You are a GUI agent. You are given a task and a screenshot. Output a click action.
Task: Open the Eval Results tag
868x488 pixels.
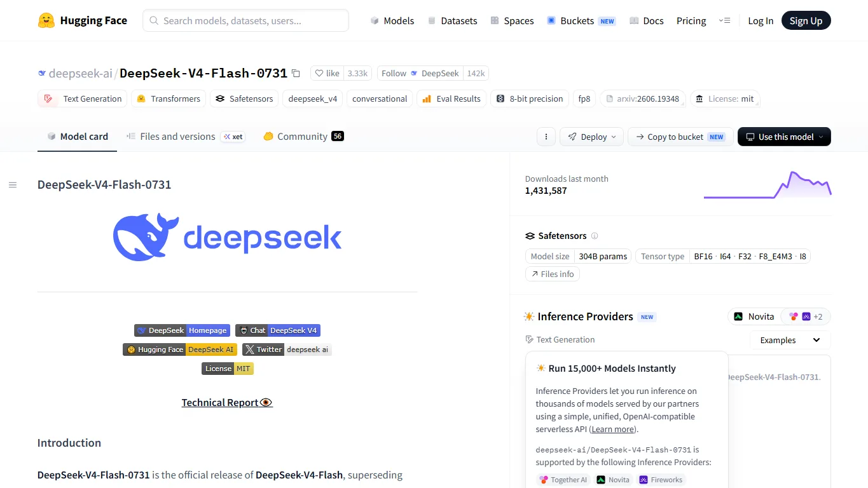click(x=451, y=98)
